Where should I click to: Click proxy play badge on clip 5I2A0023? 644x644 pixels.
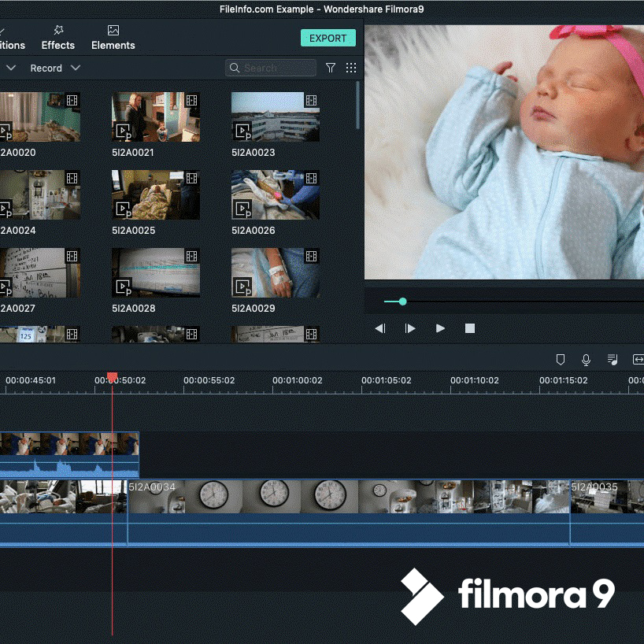pyautogui.click(x=242, y=131)
